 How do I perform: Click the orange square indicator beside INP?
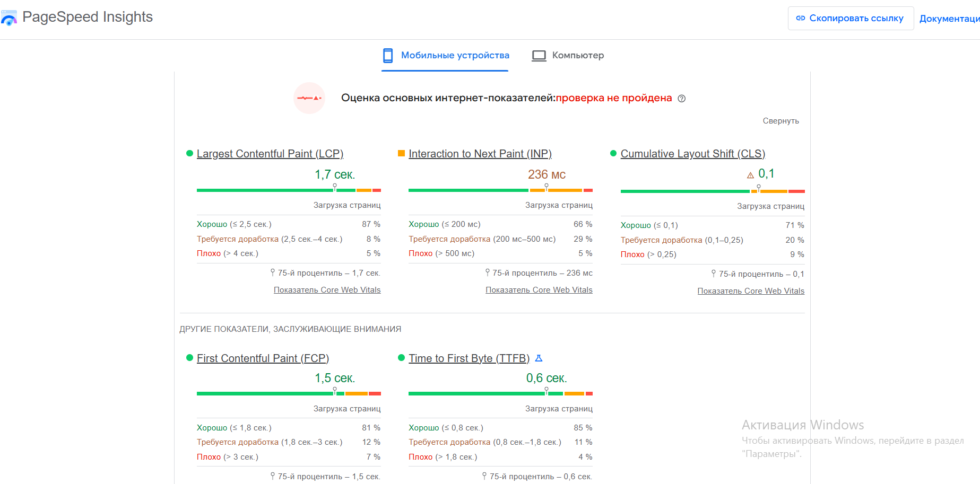(401, 153)
